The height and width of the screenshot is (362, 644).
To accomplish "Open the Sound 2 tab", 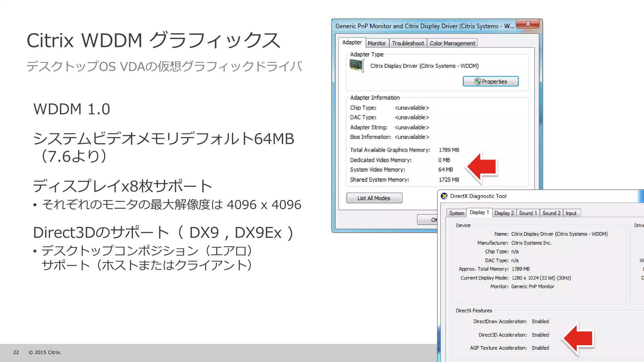I will tap(551, 213).
